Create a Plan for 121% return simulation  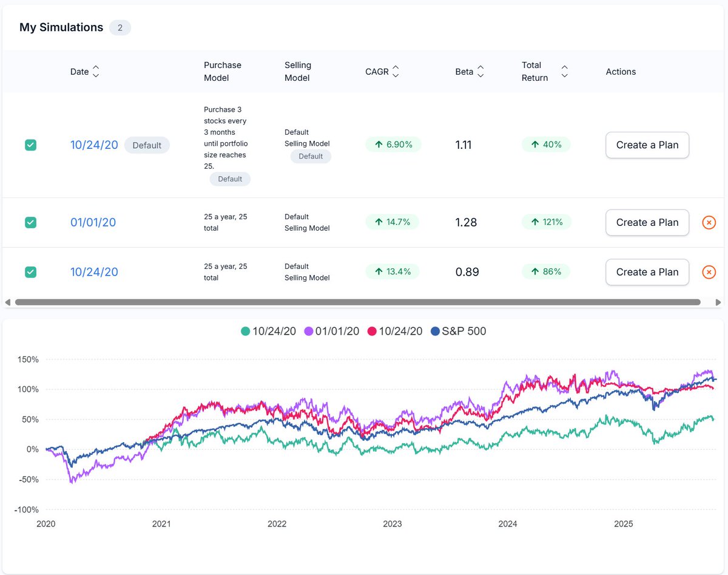pyautogui.click(x=647, y=222)
